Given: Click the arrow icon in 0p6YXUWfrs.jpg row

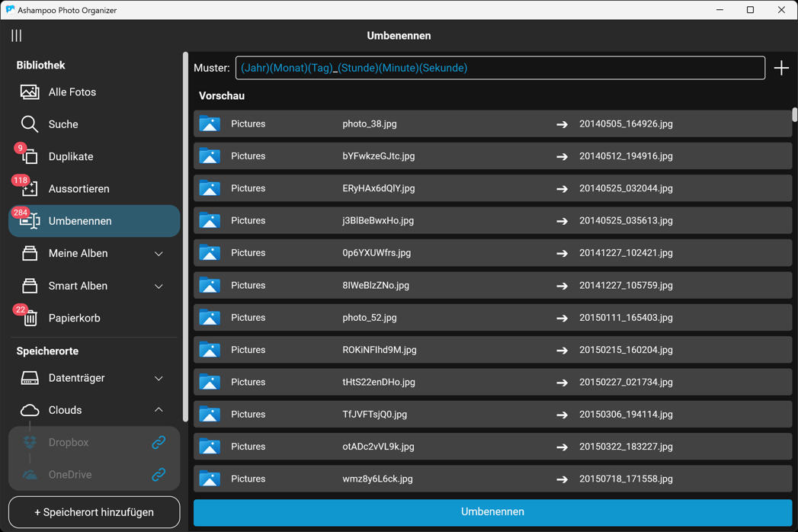Looking at the screenshot, I should point(562,253).
